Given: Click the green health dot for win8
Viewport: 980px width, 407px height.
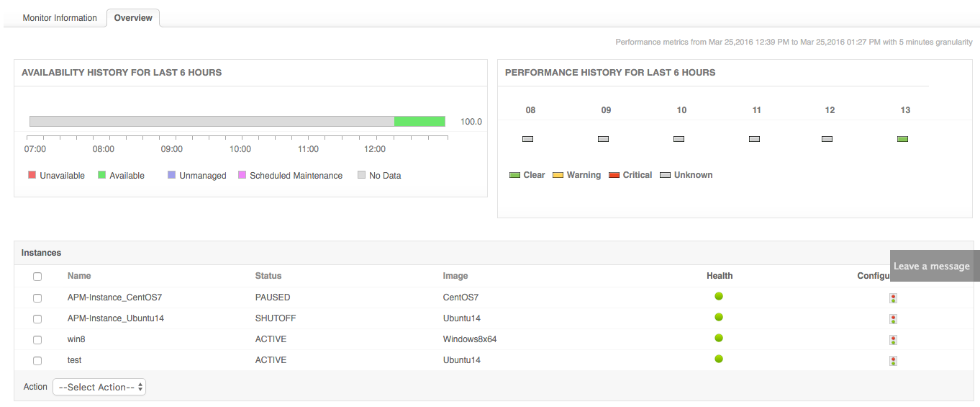Looking at the screenshot, I should [x=719, y=338].
